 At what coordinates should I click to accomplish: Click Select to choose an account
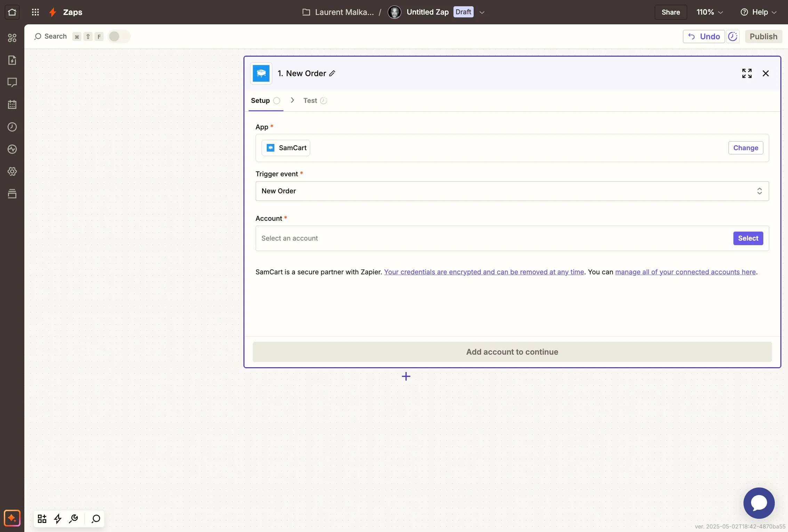tap(748, 238)
